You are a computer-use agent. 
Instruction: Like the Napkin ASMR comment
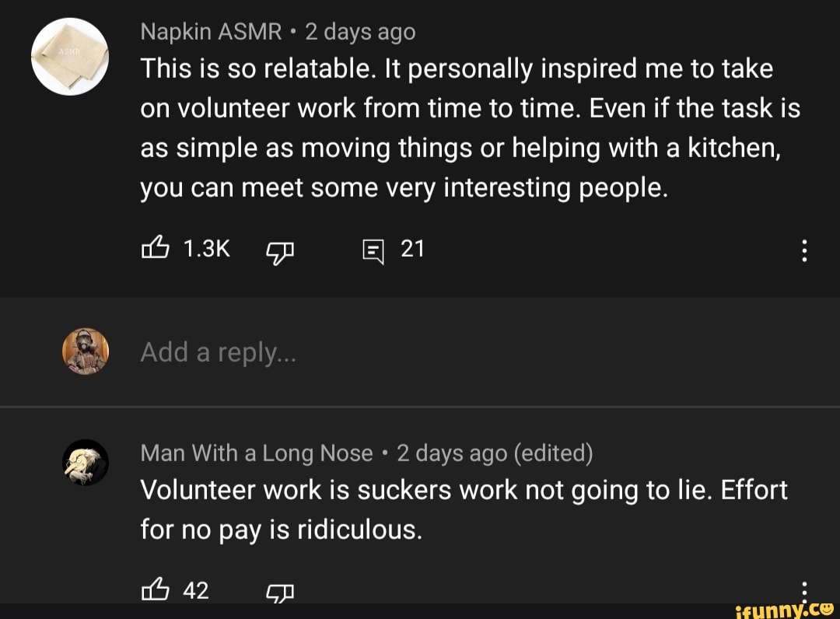[154, 249]
